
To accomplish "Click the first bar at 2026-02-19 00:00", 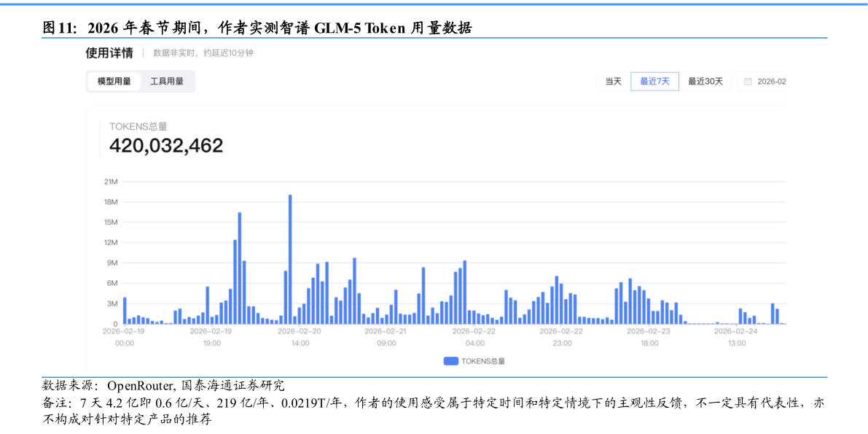I will tap(125, 311).
